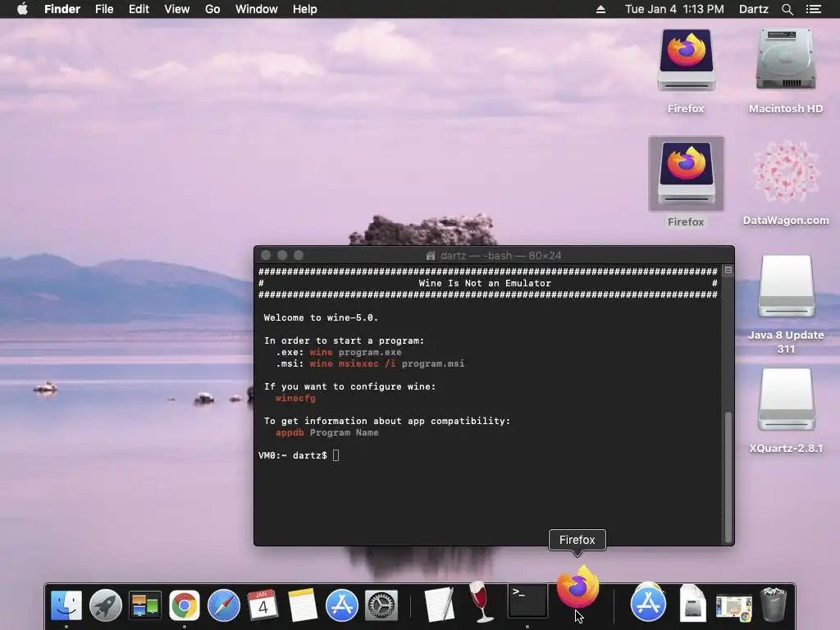Launch Launchpad rocket icon in Dock
The image size is (840, 630).
click(106, 605)
